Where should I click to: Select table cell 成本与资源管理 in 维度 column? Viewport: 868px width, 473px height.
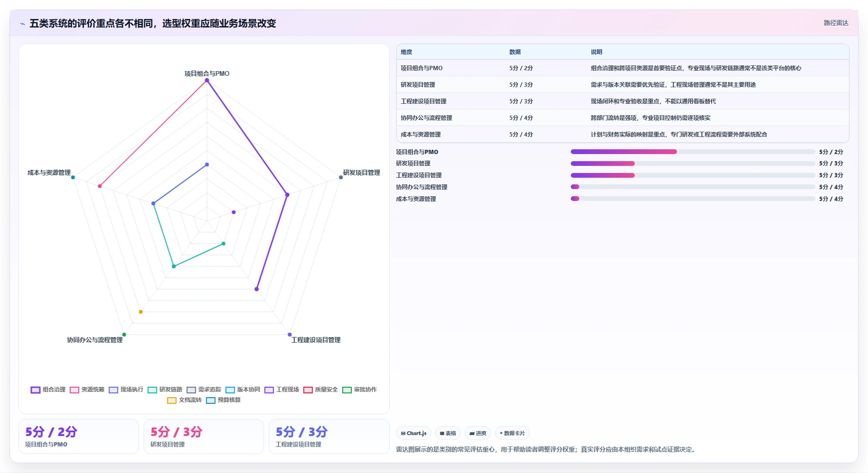420,135
